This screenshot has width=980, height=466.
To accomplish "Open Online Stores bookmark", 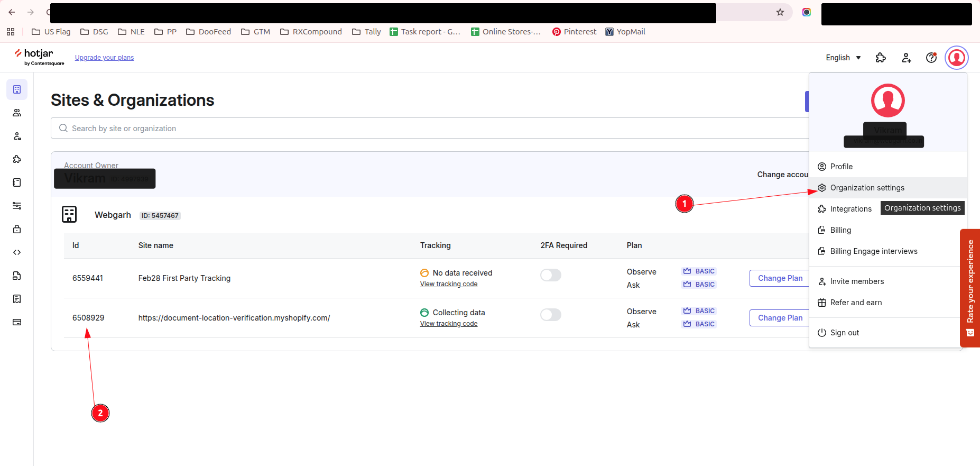I will click(506, 32).
